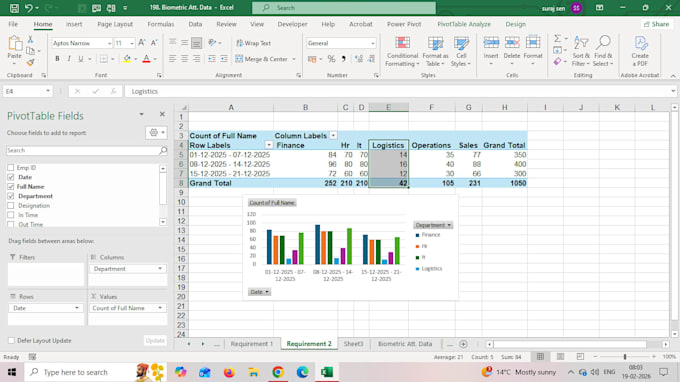Click the AutoSum sigma icon
The width and height of the screenshot is (680, 382).
(557, 39)
